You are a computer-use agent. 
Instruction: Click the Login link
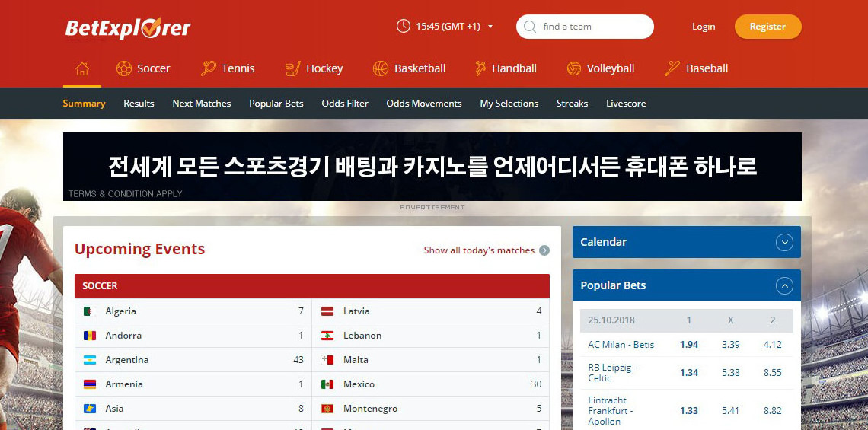tap(704, 27)
